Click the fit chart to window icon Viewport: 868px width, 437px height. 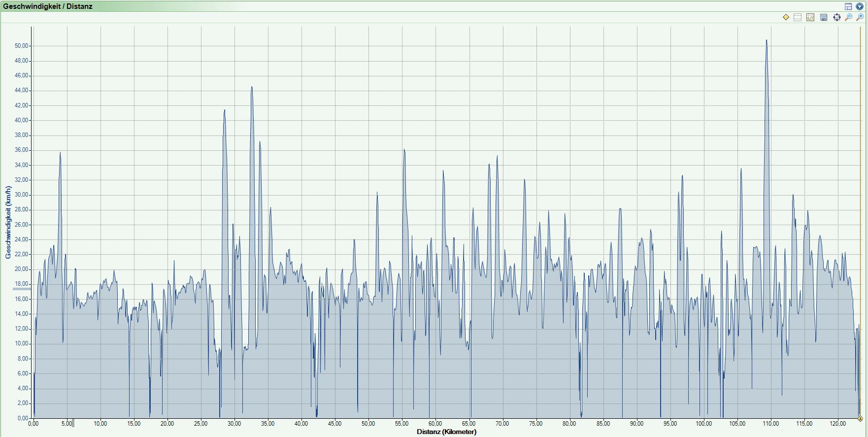click(x=836, y=17)
